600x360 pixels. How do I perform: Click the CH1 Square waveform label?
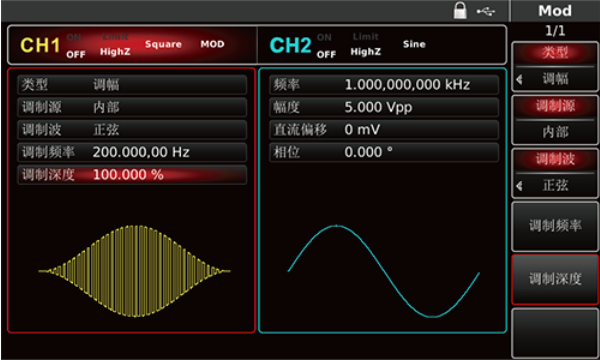(x=163, y=44)
